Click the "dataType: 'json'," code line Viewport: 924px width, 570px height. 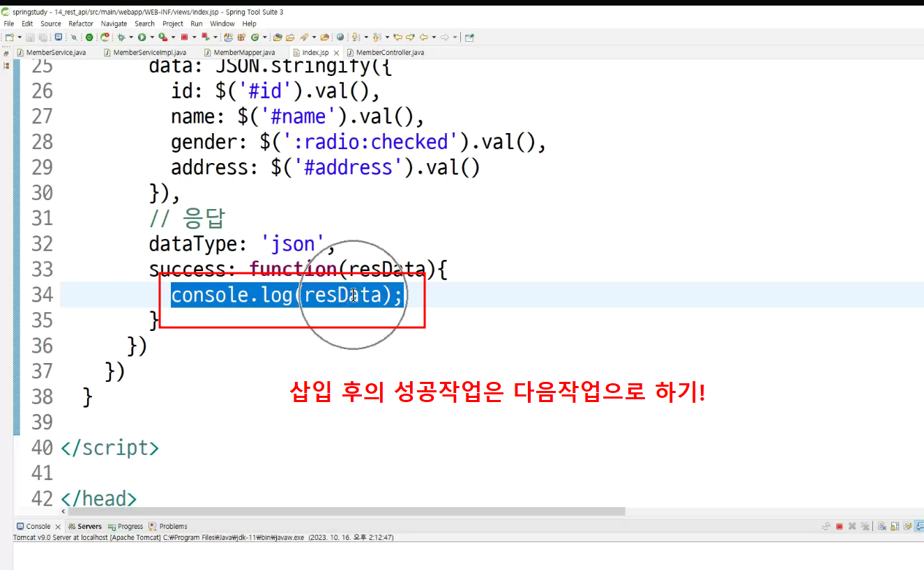pyautogui.click(x=243, y=244)
